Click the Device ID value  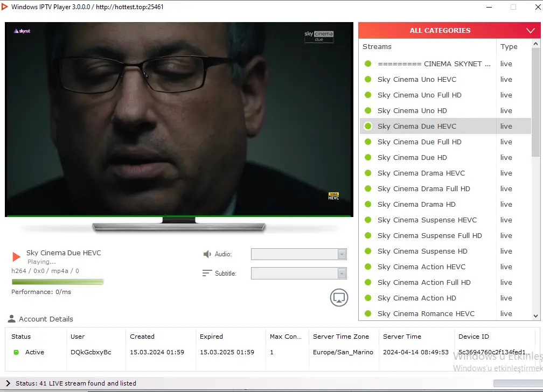click(495, 352)
